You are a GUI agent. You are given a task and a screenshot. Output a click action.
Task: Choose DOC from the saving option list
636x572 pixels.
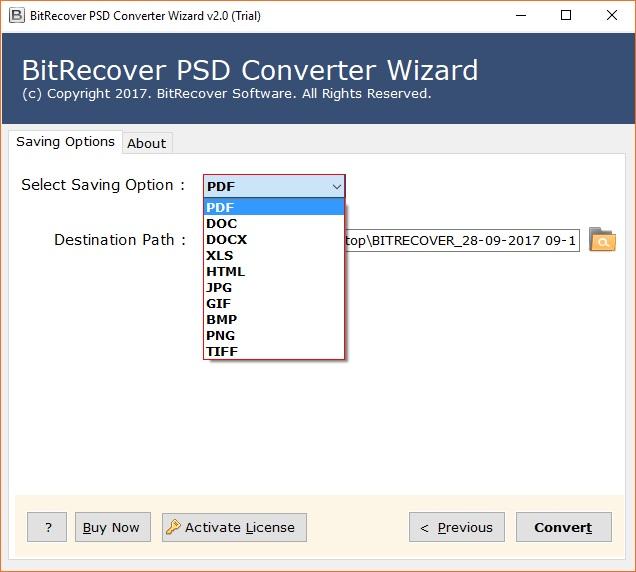[x=274, y=224]
